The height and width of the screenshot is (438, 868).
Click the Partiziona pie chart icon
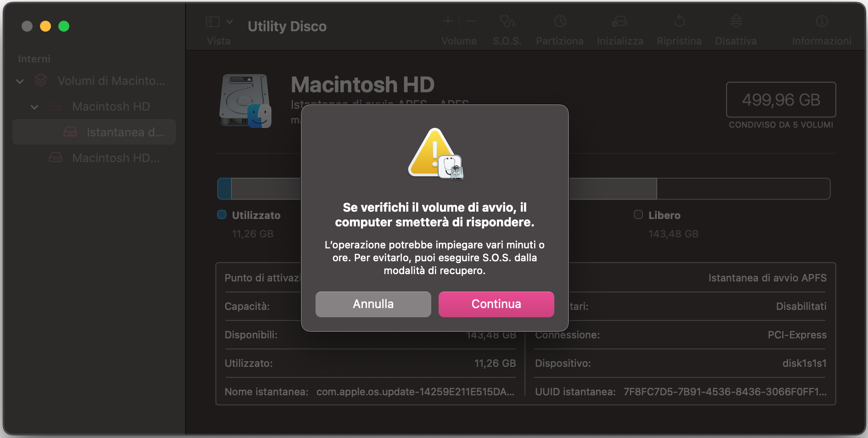tap(560, 22)
